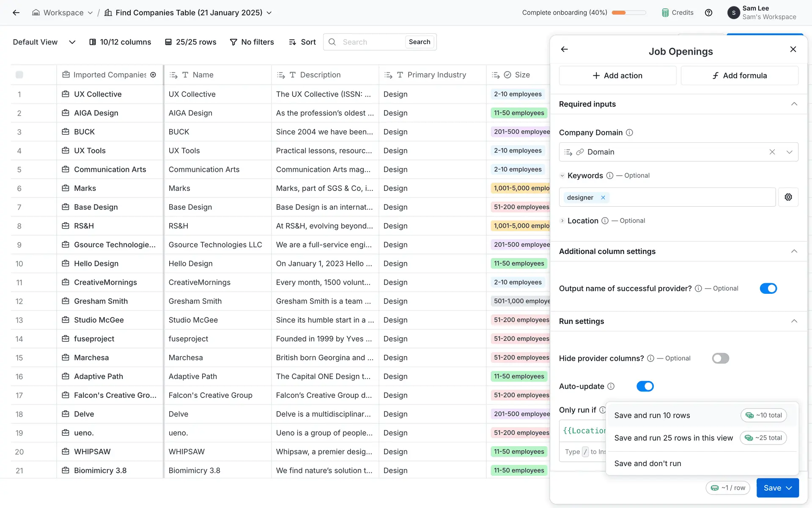Choose Save and run 10 rows
This screenshot has width=812, height=508.
[x=652, y=415]
